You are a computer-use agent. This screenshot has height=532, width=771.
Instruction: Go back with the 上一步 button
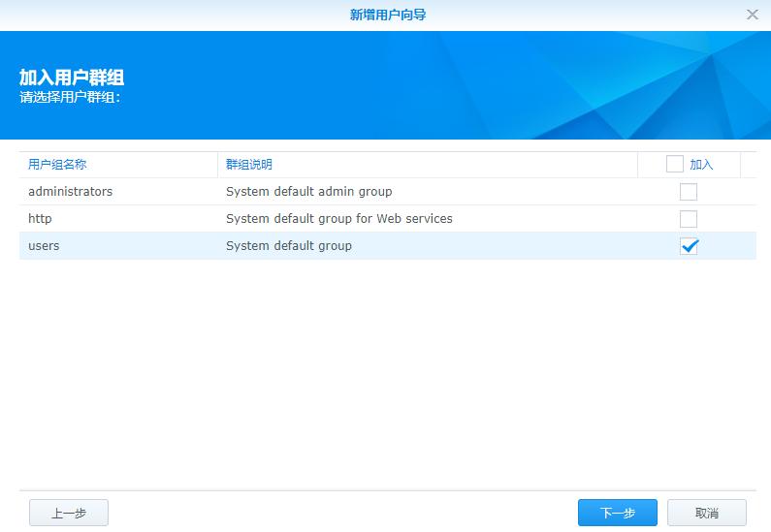[x=69, y=513]
